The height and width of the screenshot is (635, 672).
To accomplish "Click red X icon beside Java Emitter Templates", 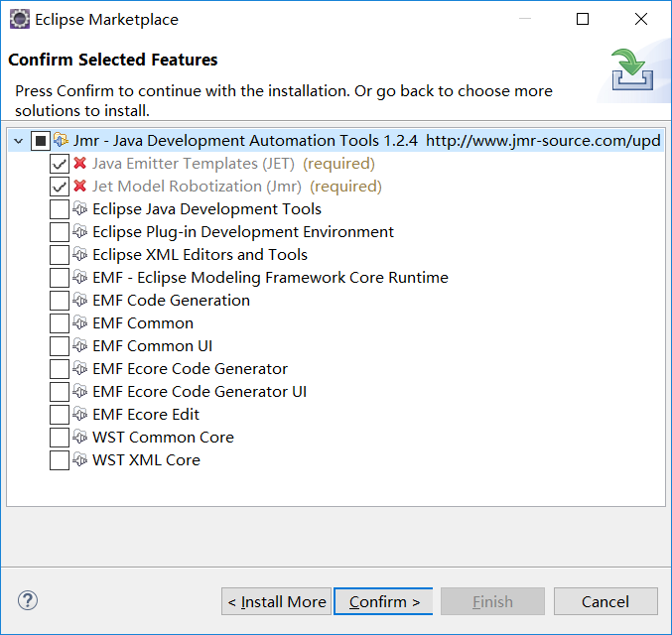I will tap(79, 164).
